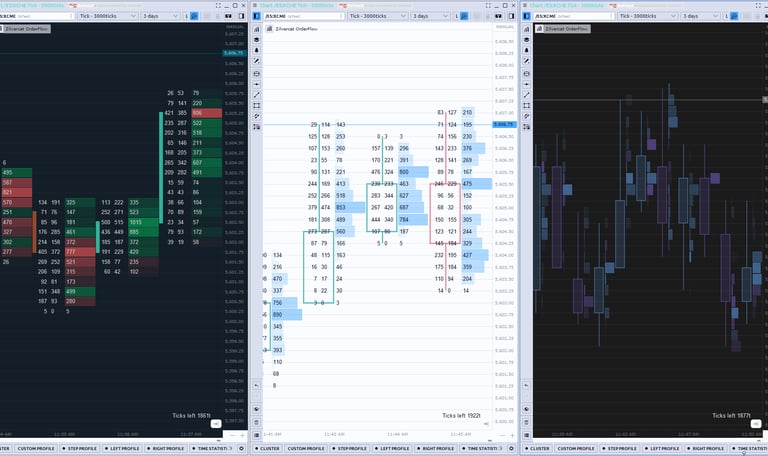Click CUSTOM PROFILE button in right chart bottom bar
The image size is (768, 456).
pyautogui.click(x=576, y=448)
